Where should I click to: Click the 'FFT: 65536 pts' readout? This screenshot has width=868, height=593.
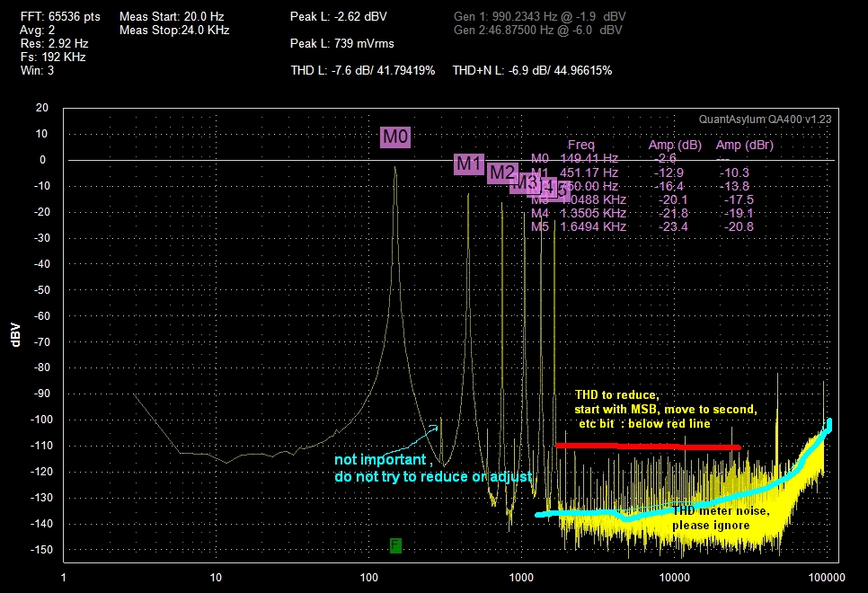[x=60, y=16]
